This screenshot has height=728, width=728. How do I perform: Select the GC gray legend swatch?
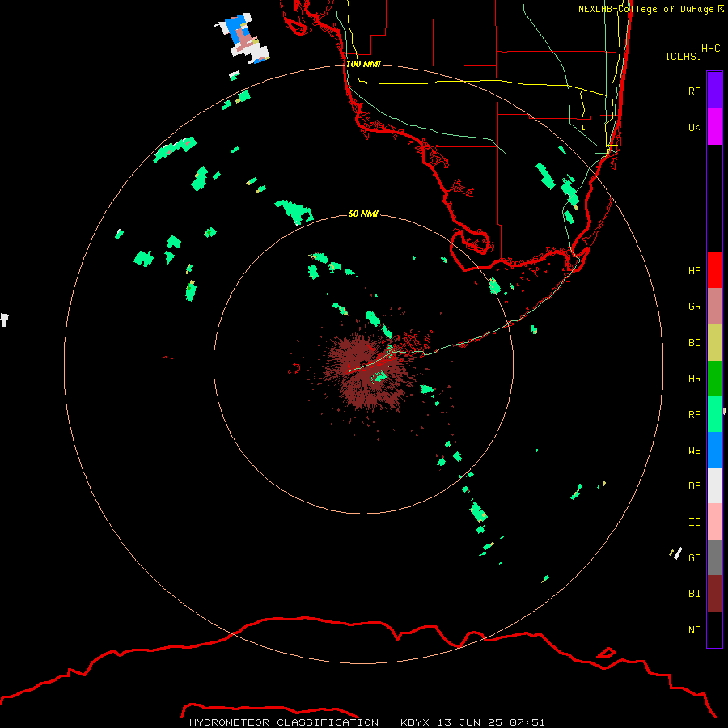pyautogui.click(x=714, y=557)
